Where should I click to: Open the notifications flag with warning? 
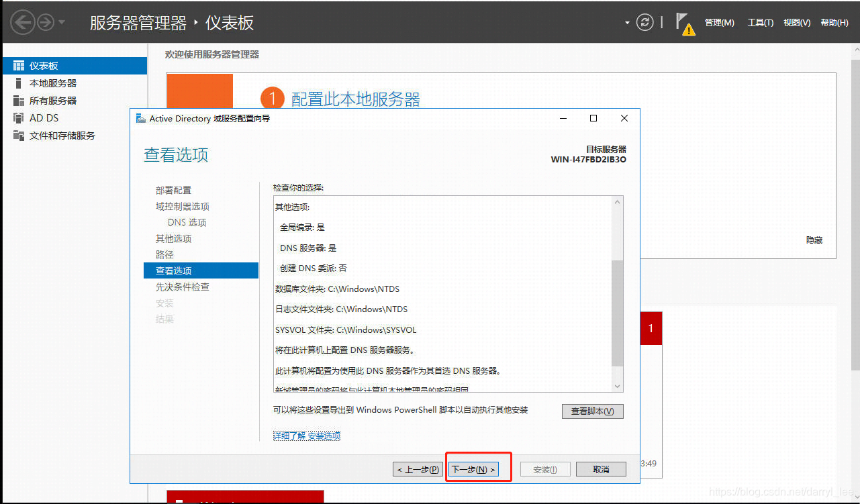tap(684, 24)
